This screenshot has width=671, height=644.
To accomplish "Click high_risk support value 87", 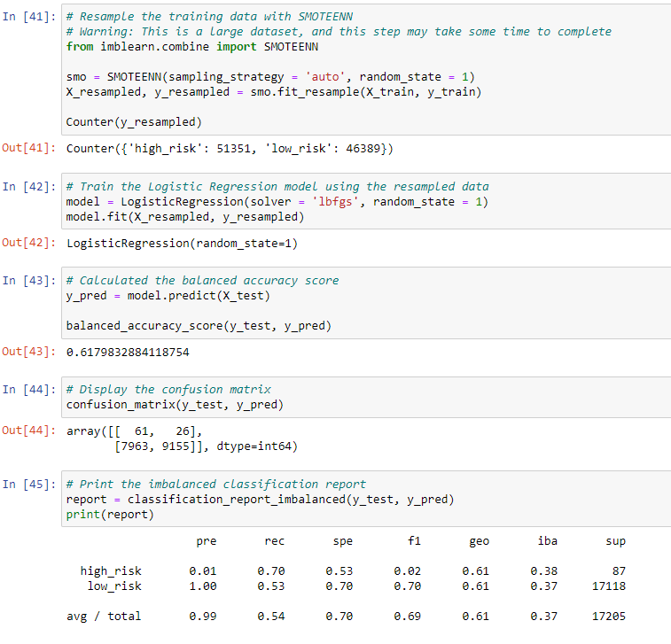I will coord(620,571).
